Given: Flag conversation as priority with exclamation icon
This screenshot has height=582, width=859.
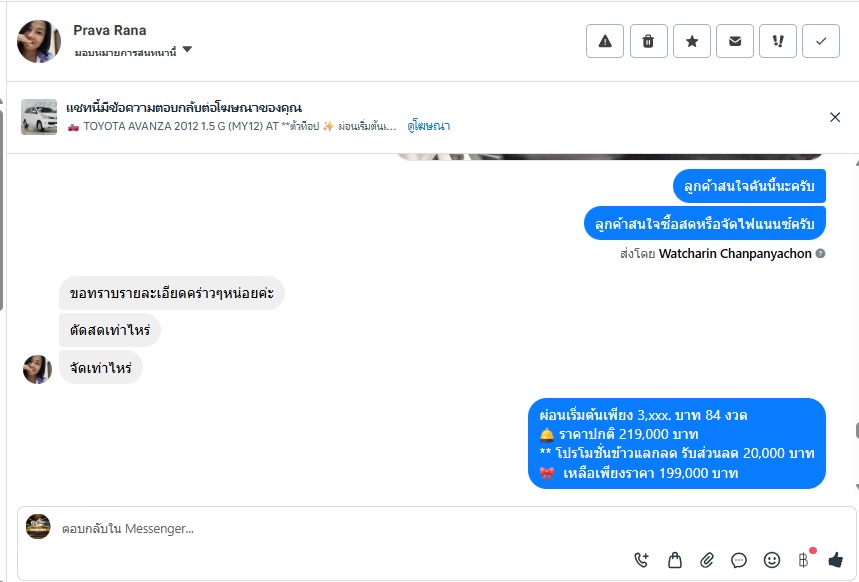Looking at the screenshot, I should tap(778, 41).
